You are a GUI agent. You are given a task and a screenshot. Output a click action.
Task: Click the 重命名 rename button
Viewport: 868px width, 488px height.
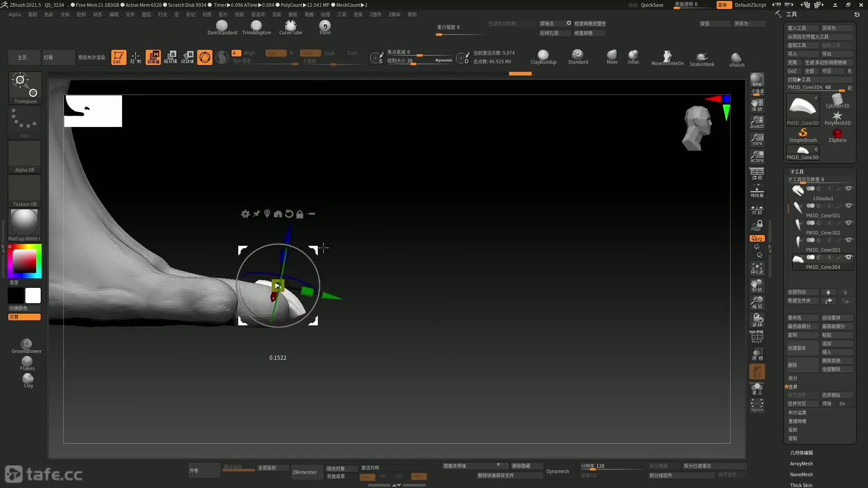[x=803, y=318]
